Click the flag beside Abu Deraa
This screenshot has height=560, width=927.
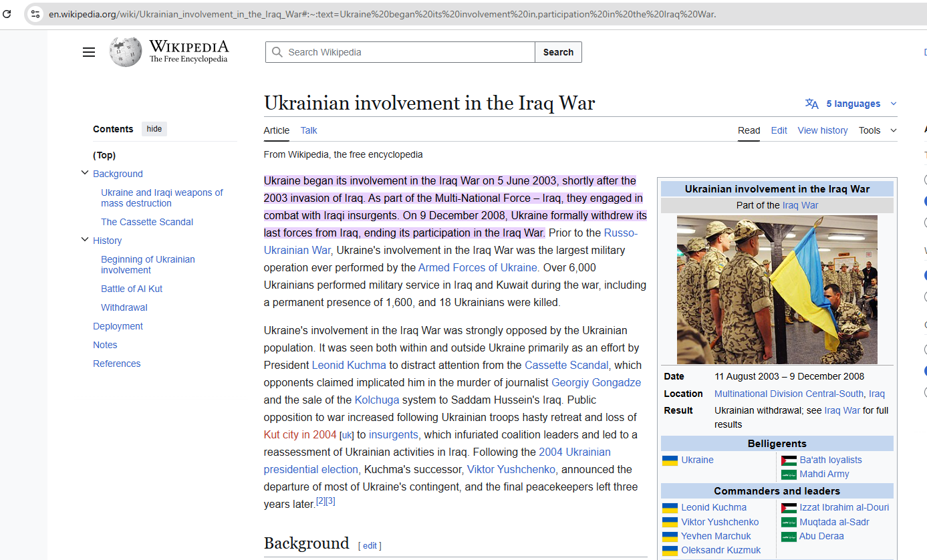pyautogui.click(x=789, y=537)
